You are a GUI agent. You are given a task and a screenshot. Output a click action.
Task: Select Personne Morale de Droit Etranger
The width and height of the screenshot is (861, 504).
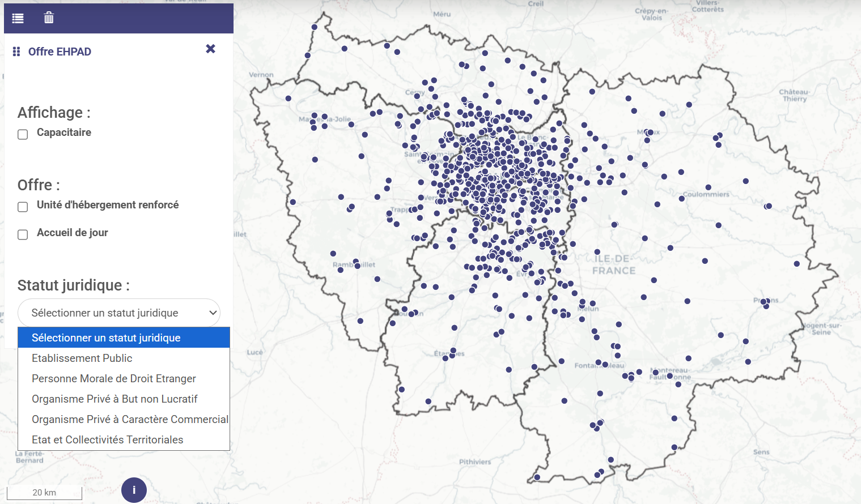[114, 378]
